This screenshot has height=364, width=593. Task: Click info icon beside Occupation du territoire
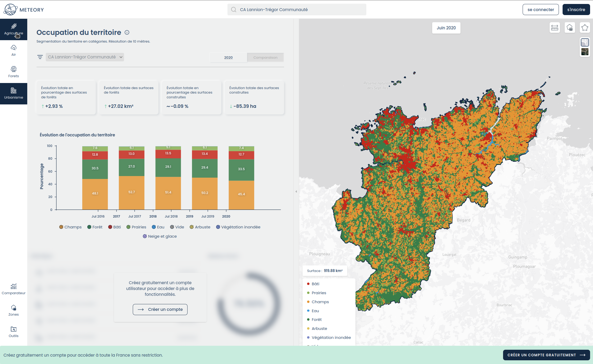click(127, 33)
